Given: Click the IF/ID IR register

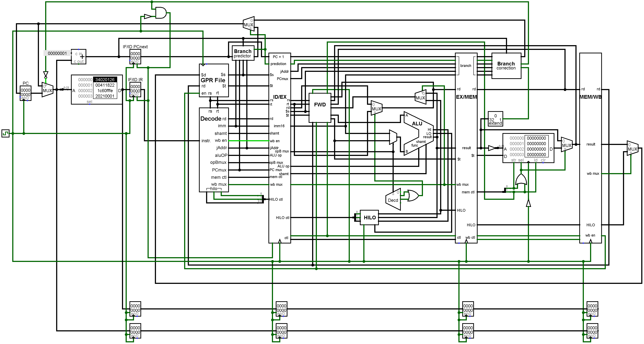Looking at the screenshot, I should [135, 90].
